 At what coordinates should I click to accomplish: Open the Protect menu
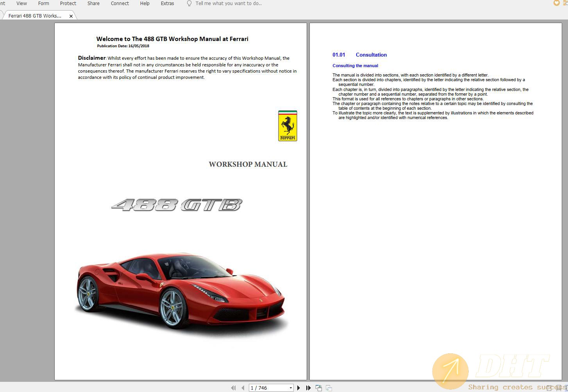pyautogui.click(x=68, y=4)
